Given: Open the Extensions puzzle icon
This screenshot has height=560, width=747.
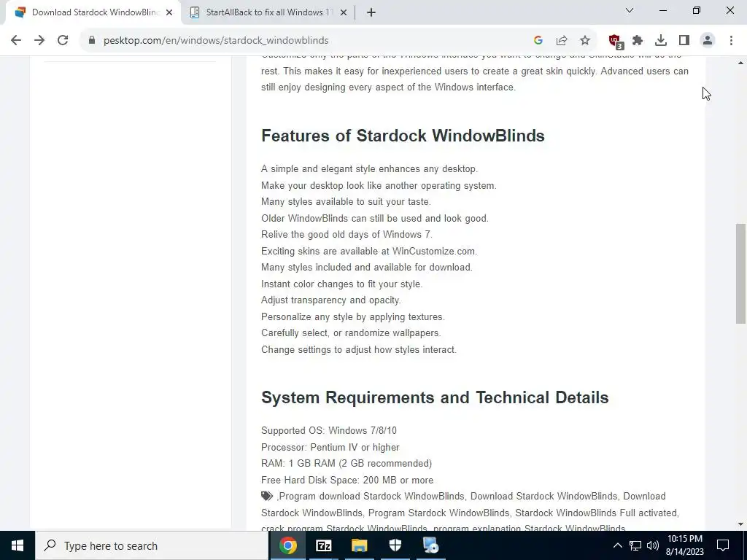Looking at the screenshot, I should pos(638,41).
